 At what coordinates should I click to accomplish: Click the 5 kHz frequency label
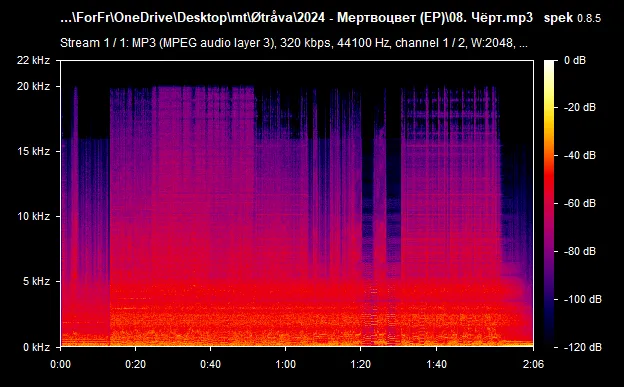pos(36,281)
